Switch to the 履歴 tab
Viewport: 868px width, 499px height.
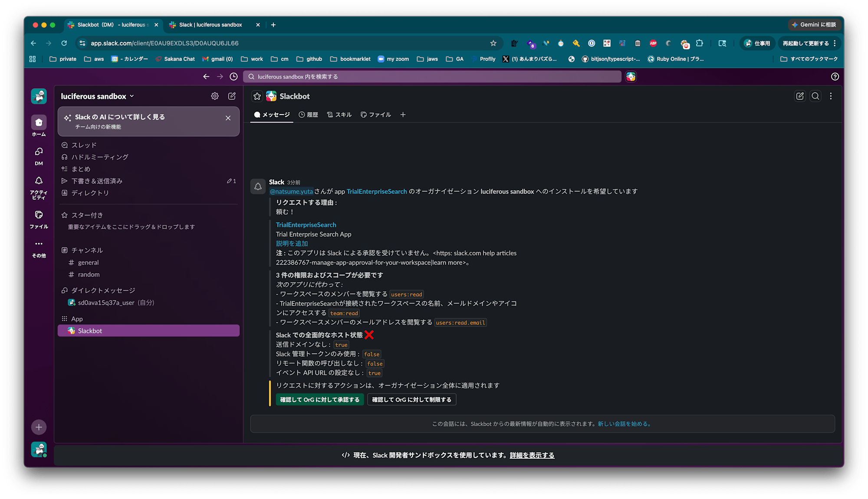309,115
